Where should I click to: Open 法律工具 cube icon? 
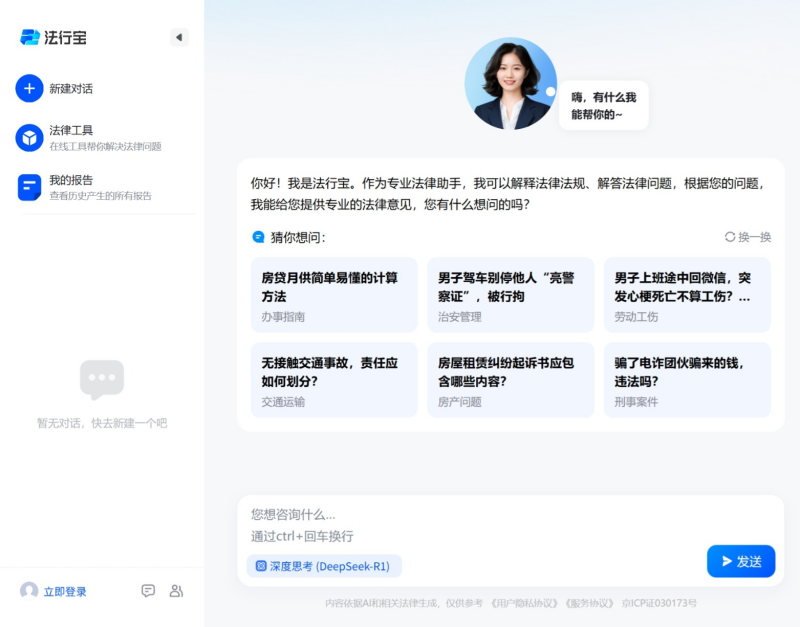pyautogui.click(x=29, y=138)
